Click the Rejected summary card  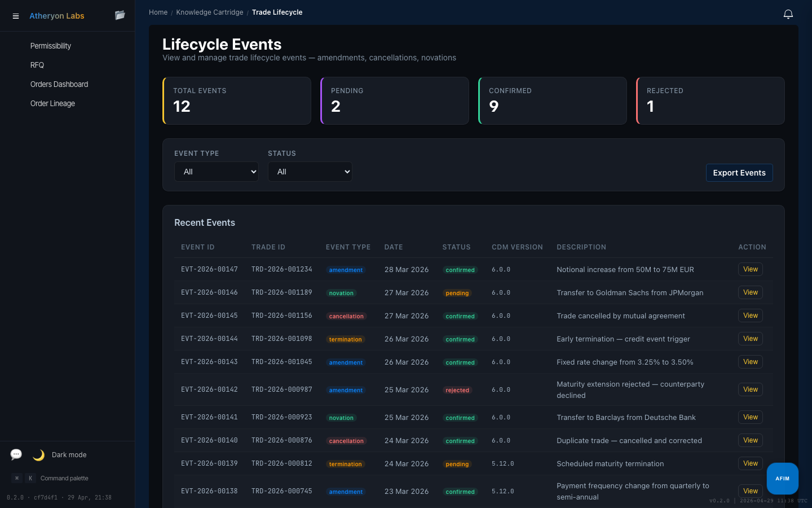tap(710, 100)
